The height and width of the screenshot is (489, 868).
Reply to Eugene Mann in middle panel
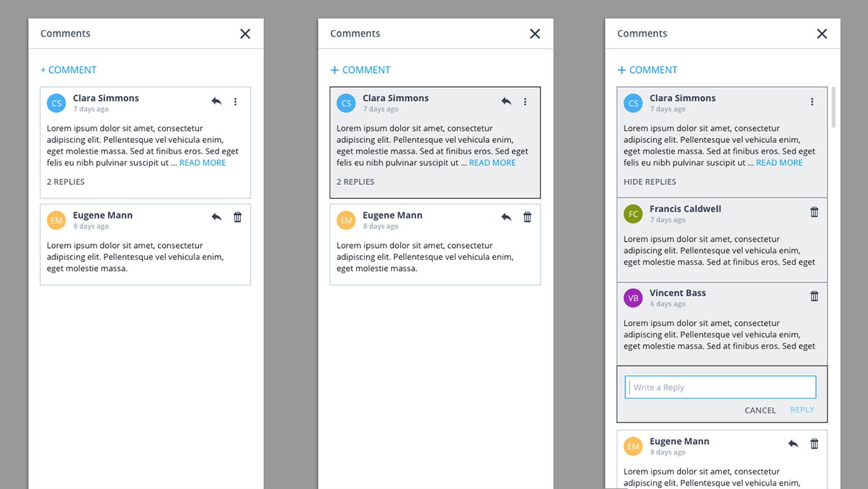pyautogui.click(x=506, y=217)
